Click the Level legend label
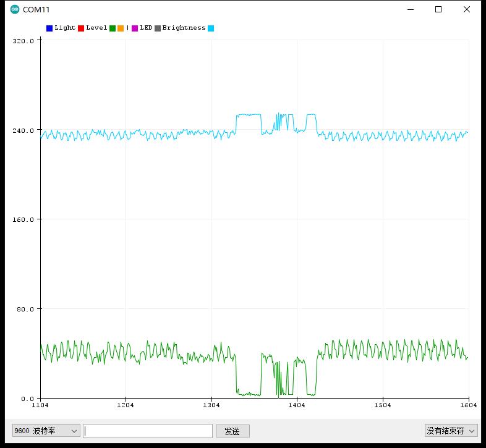Viewport: 486px width, 448px height. pos(96,28)
